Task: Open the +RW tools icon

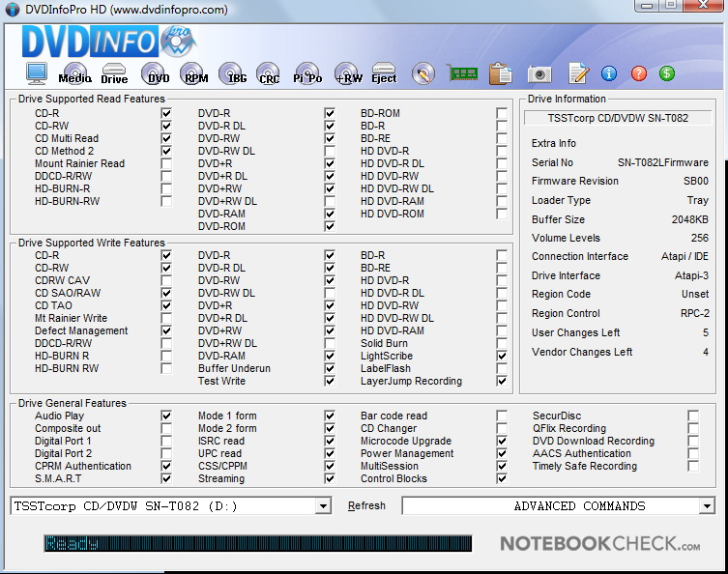Action: click(x=348, y=73)
